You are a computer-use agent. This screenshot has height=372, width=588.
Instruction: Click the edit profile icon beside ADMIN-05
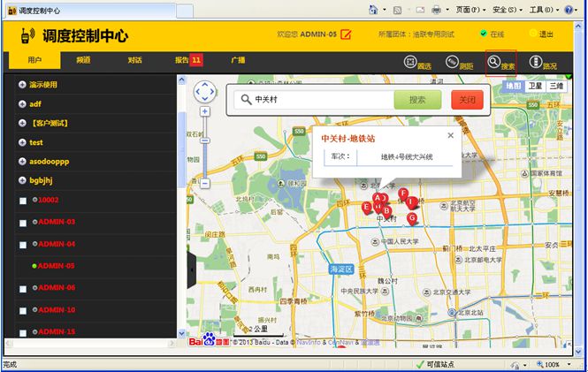pos(346,34)
